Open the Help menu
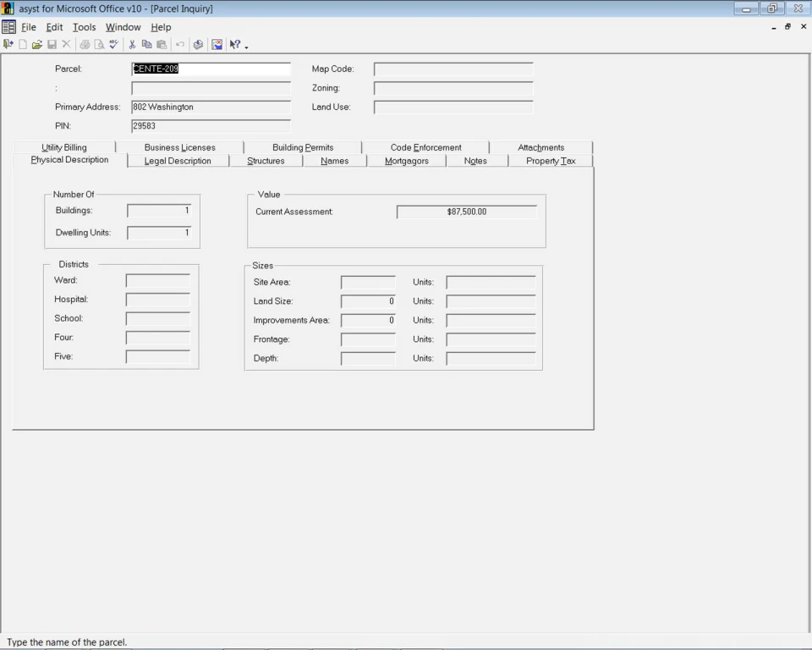812x650 pixels. 161,27
